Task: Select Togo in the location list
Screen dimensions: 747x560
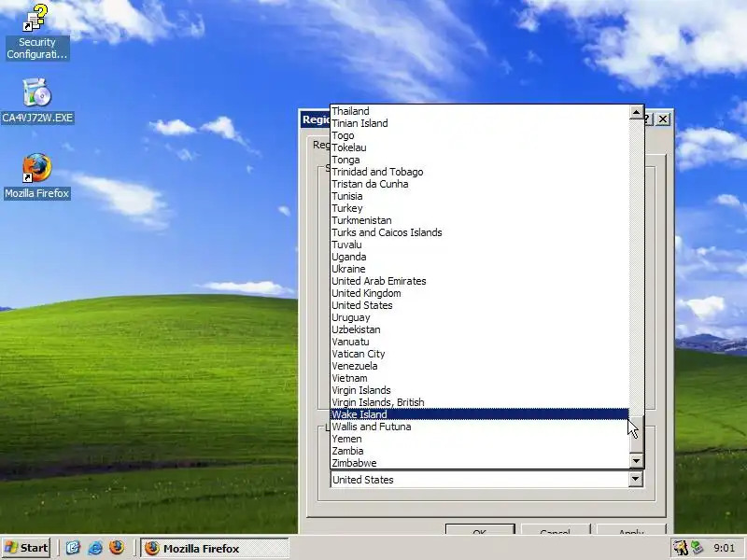Action: coord(480,135)
